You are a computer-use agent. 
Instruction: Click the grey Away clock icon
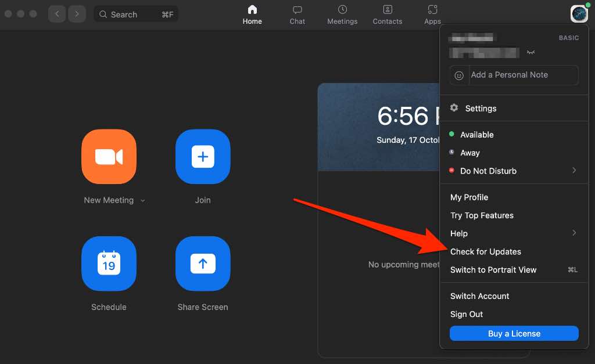point(451,152)
